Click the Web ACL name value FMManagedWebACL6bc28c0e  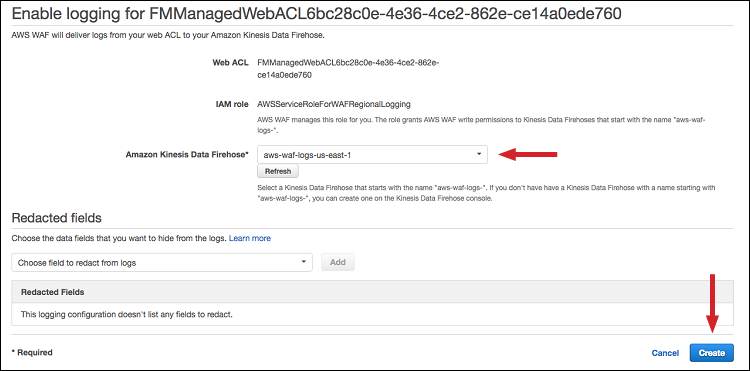tap(348, 69)
